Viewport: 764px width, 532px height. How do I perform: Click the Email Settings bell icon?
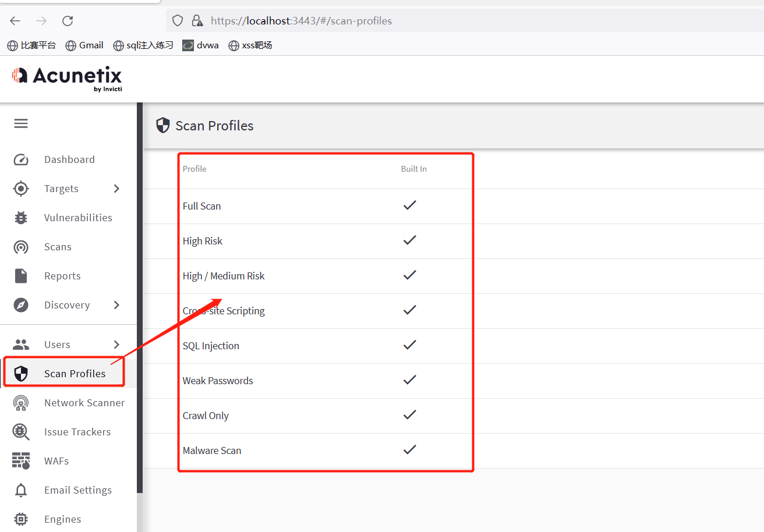pos(21,490)
